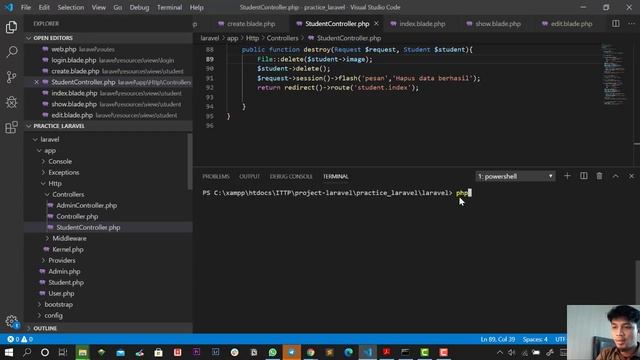Open the Help menu
Screen dimensions: 640x360
point(196,7)
